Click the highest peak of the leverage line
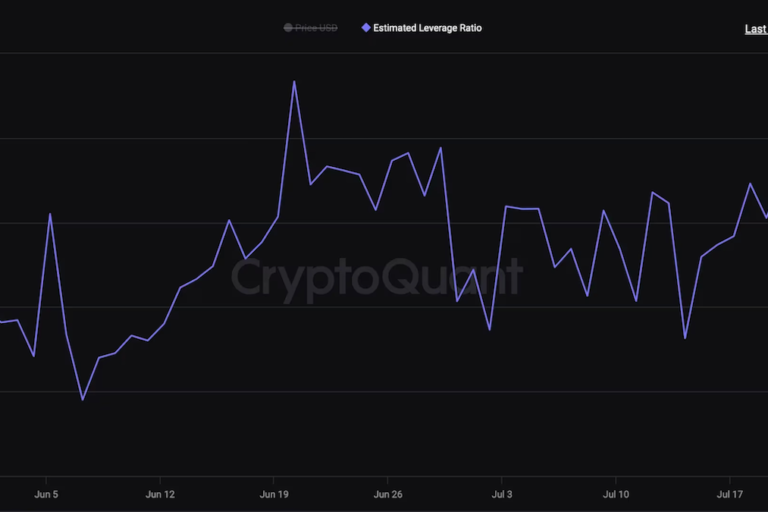 (x=294, y=82)
